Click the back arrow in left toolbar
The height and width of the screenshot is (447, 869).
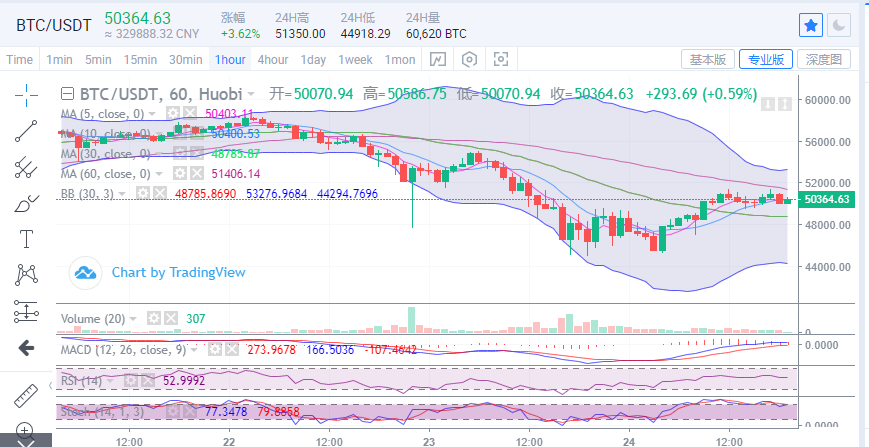tap(26, 348)
